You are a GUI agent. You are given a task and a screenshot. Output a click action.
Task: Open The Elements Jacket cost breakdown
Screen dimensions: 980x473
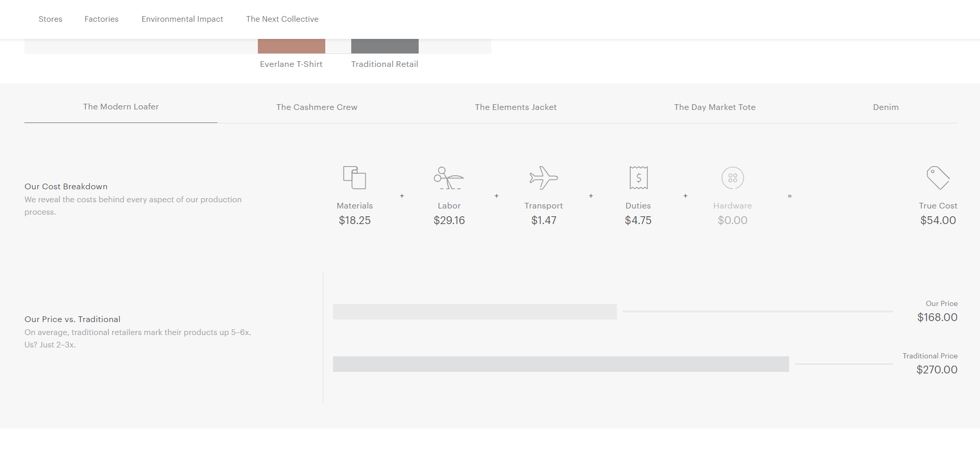tap(516, 107)
